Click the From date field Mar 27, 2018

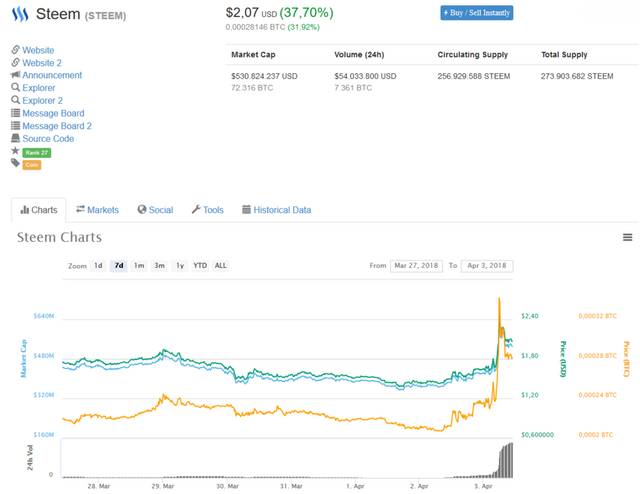pos(416,266)
